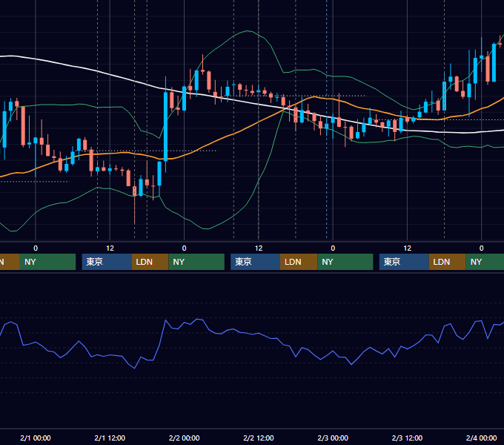The image size is (504, 445).
Task: Select the NY block between first two 東京
Action: coord(196,262)
